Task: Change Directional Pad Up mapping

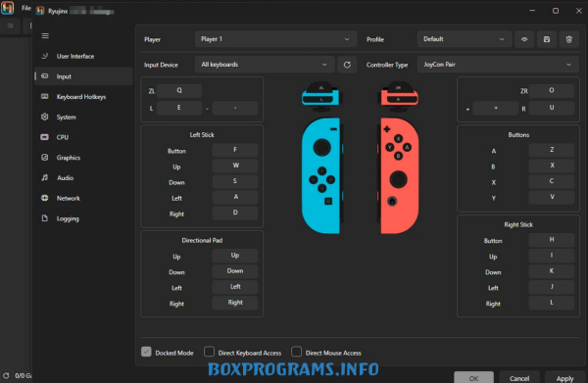Action: [235, 256]
